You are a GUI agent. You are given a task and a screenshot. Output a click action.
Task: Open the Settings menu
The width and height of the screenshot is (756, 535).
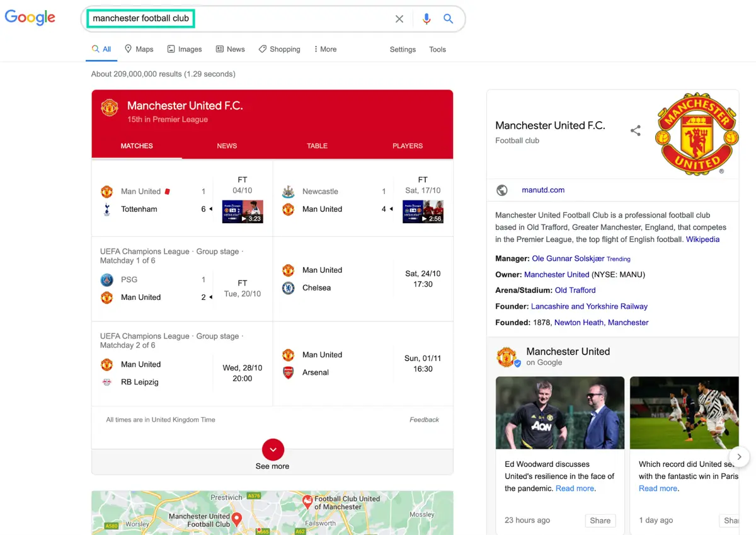coord(403,49)
